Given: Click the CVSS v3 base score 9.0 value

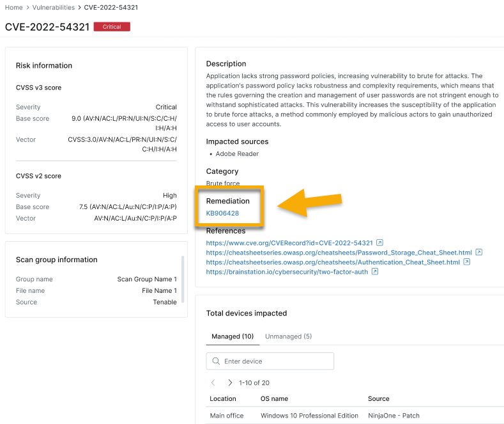Looking at the screenshot, I should click(x=124, y=123).
